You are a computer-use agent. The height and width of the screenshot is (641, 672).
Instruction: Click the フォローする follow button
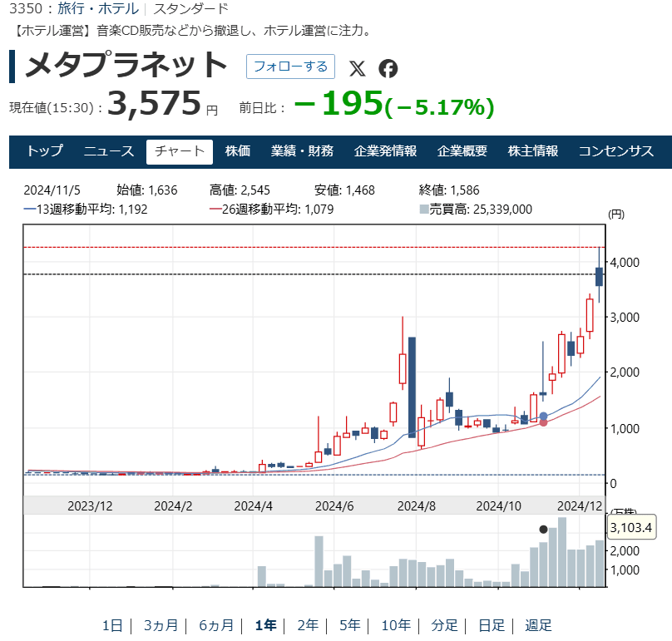(x=290, y=68)
